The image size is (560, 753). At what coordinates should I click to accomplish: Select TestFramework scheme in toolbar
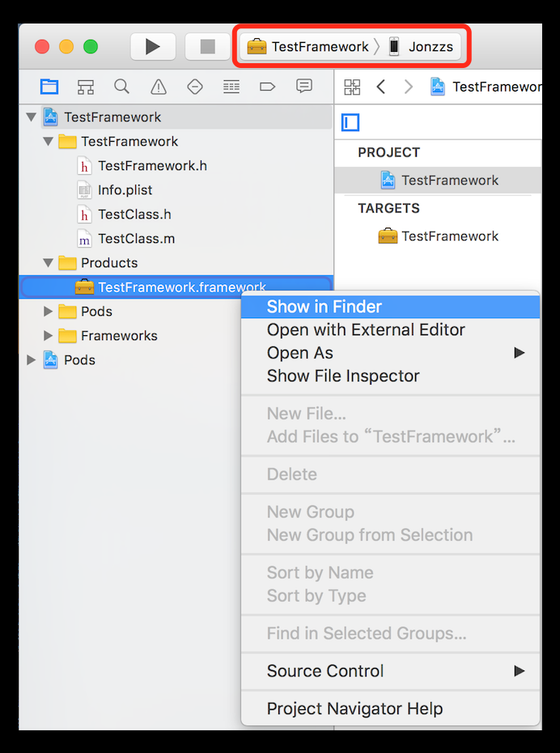pyautogui.click(x=308, y=46)
